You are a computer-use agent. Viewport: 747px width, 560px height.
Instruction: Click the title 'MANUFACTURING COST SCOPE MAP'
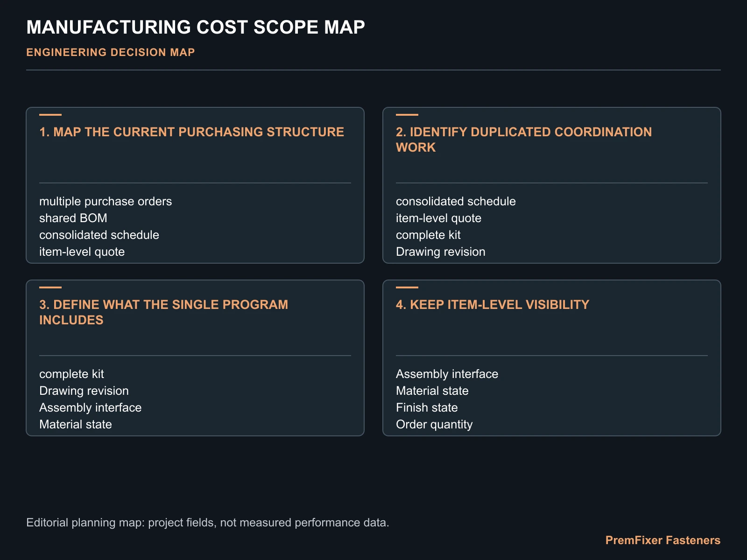pyautogui.click(x=196, y=28)
